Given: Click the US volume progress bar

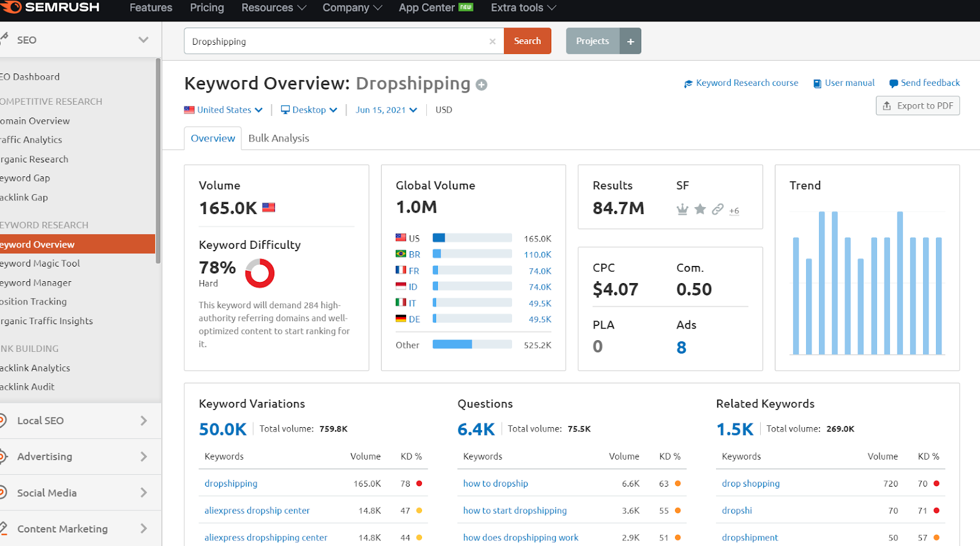Looking at the screenshot, I should coord(472,238).
